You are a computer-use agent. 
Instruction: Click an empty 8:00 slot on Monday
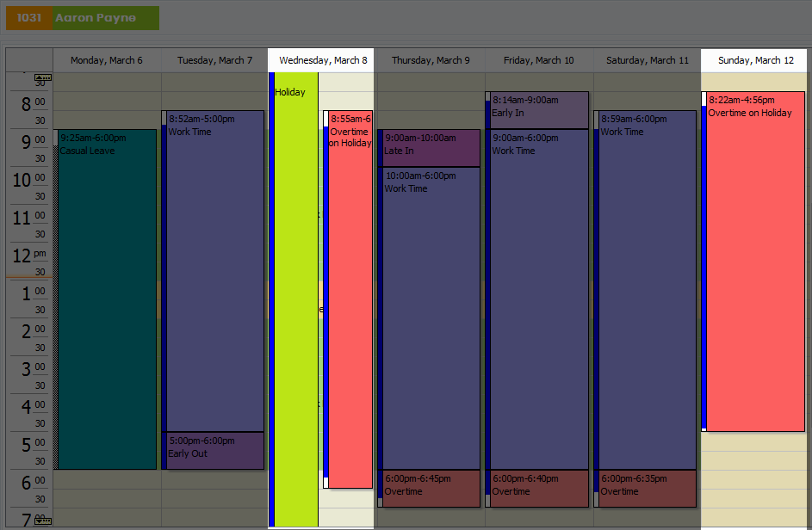point(107,108)
